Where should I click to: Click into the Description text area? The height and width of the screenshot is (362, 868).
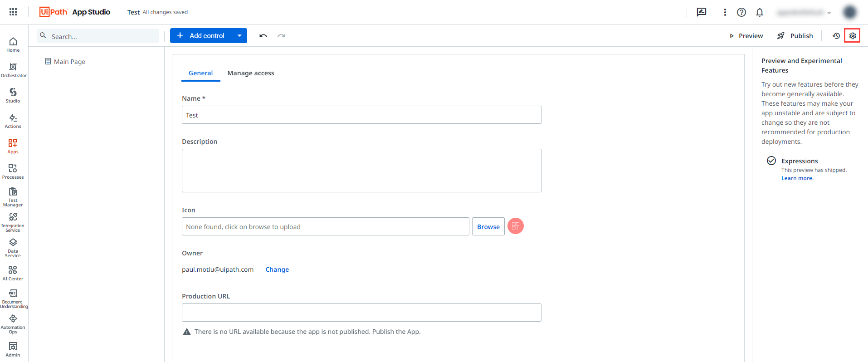pyautogui.click(x=361, y=171)
